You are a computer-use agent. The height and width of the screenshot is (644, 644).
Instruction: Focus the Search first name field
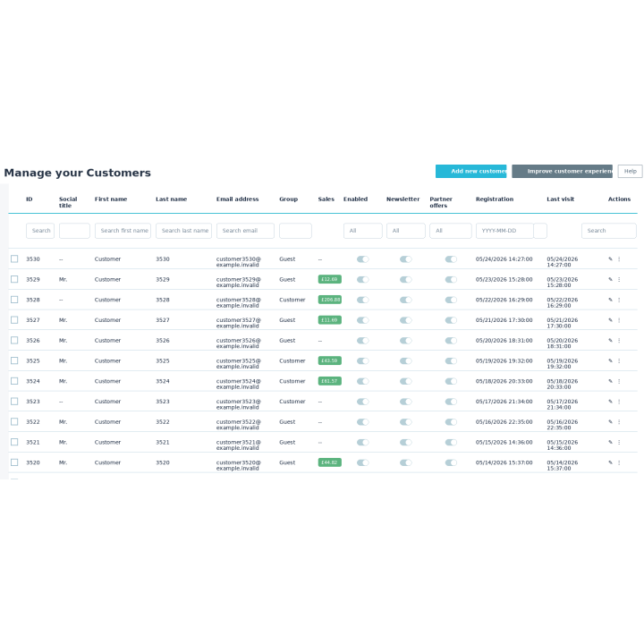click(x=123, y=231)
